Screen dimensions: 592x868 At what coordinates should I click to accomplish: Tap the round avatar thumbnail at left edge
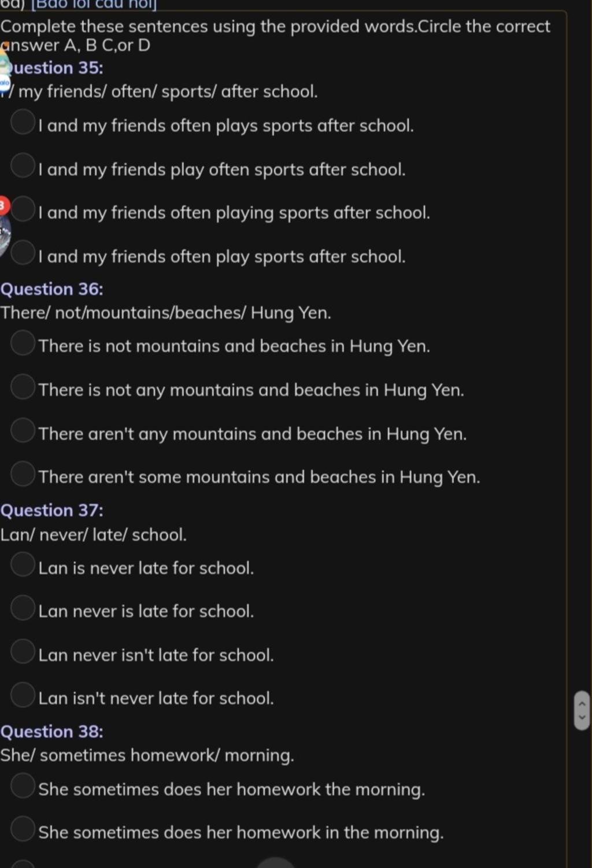click(5, 235)
